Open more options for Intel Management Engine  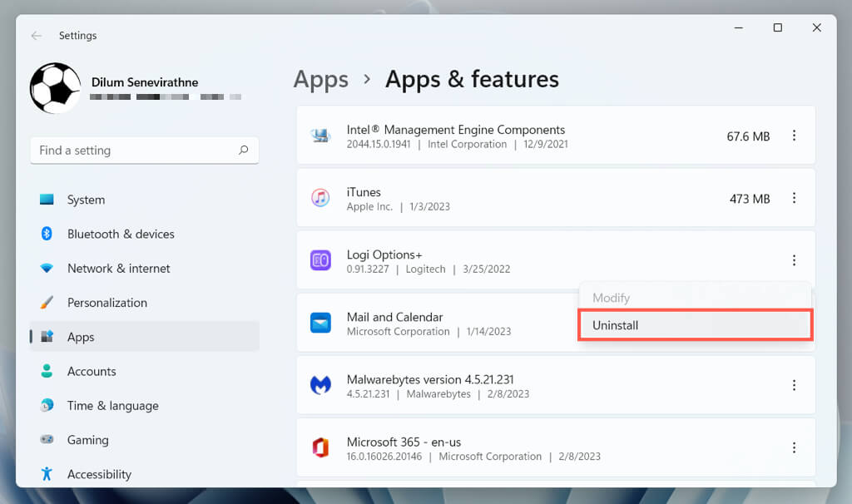click(794, 136)
